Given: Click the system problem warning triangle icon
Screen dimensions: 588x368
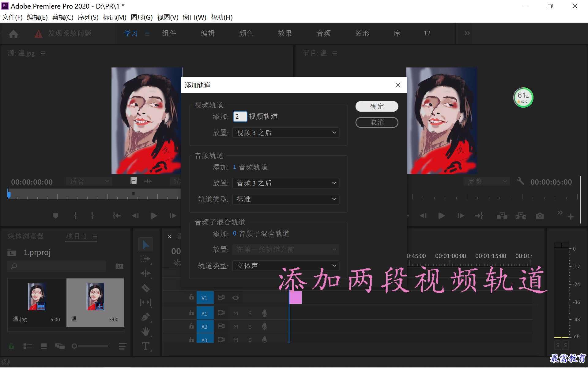Looking at the screenshot, I should (39, 34).
